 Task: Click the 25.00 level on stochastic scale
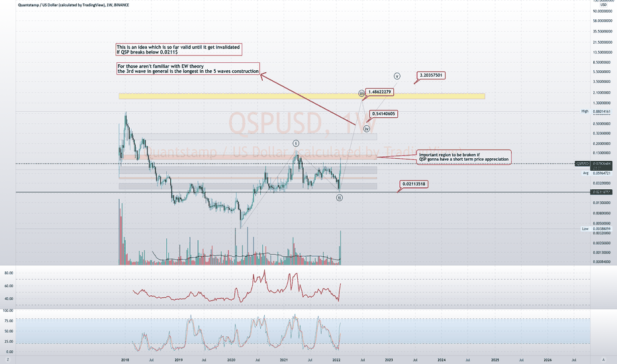(x=9, y=341)
